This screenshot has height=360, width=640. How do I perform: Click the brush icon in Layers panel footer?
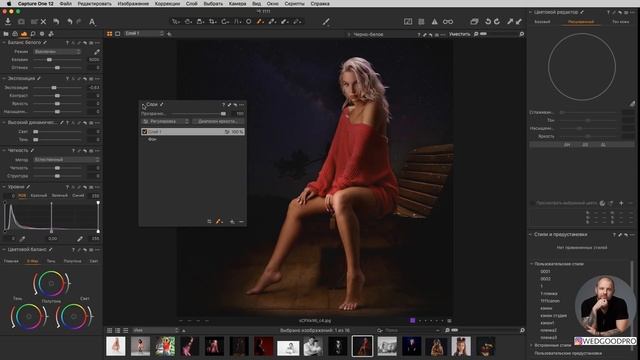[219, 222]
